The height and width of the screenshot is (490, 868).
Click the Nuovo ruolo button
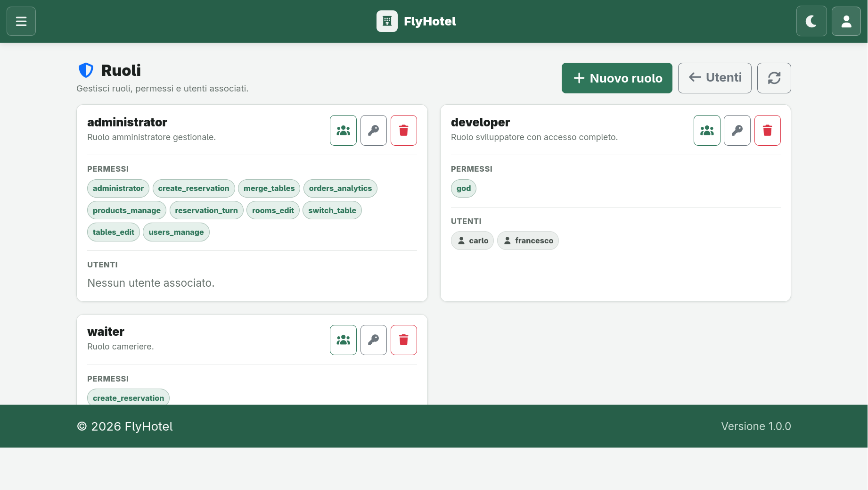click(x=617, y=78)
